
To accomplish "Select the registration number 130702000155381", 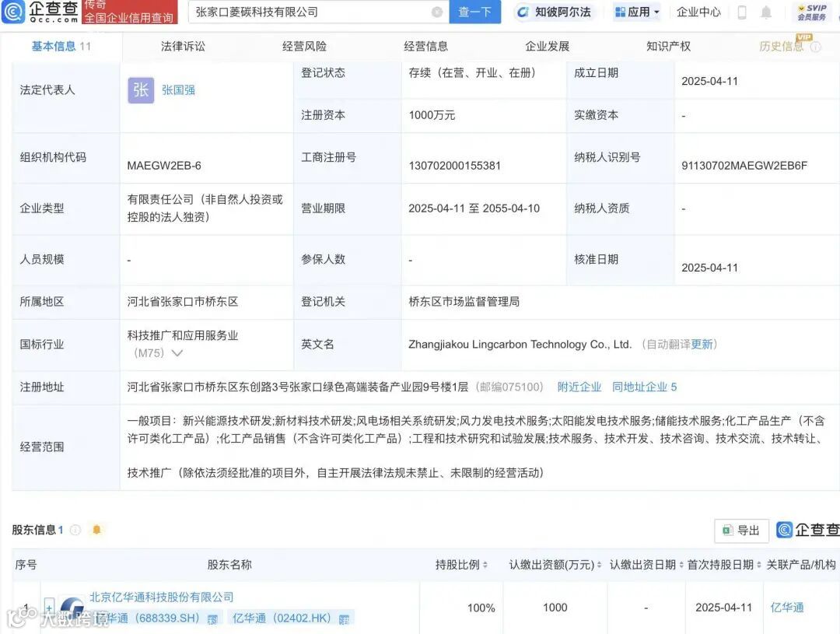I will [455, 166].
